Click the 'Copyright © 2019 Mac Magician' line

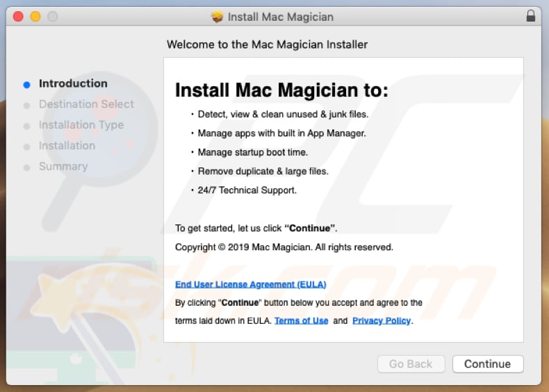click(284, 247)
